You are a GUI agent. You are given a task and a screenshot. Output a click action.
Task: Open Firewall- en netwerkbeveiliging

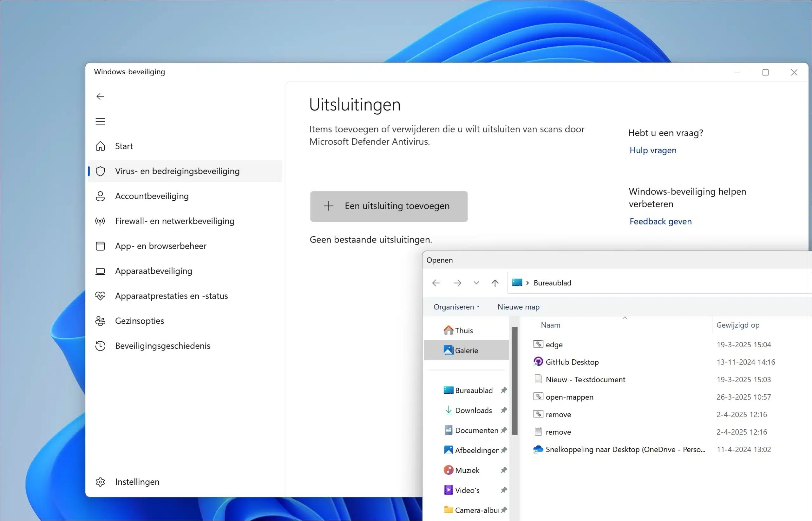pyautogui.click(x=185, y=221)
